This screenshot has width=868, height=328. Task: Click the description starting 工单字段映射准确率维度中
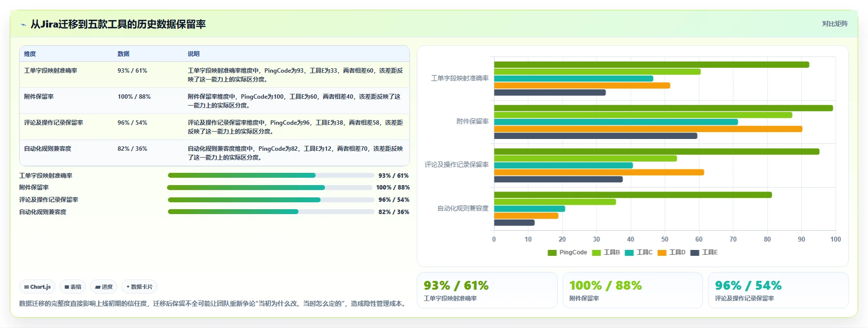click(296, 75)
